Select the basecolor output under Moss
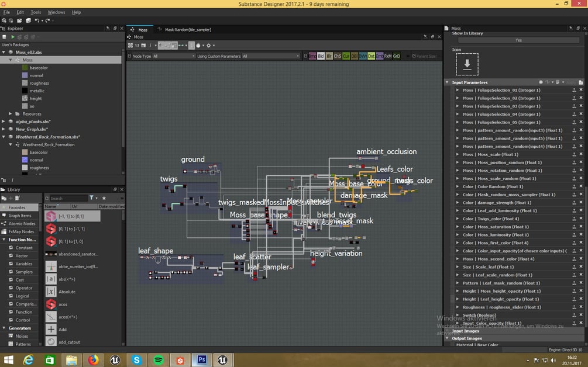Viewport: 588px width, 367px height. click(x=39, y=68)
